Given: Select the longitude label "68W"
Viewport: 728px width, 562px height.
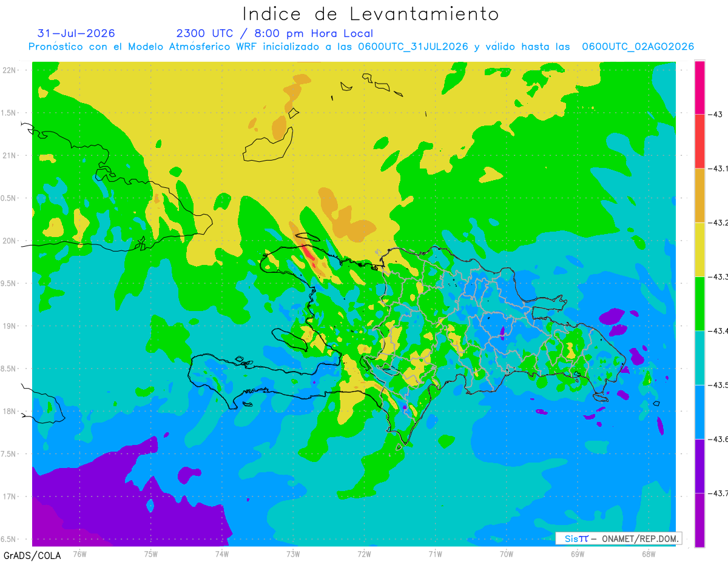Looking at the screenshot, I should pyautogui.click(x=649, y=554).
